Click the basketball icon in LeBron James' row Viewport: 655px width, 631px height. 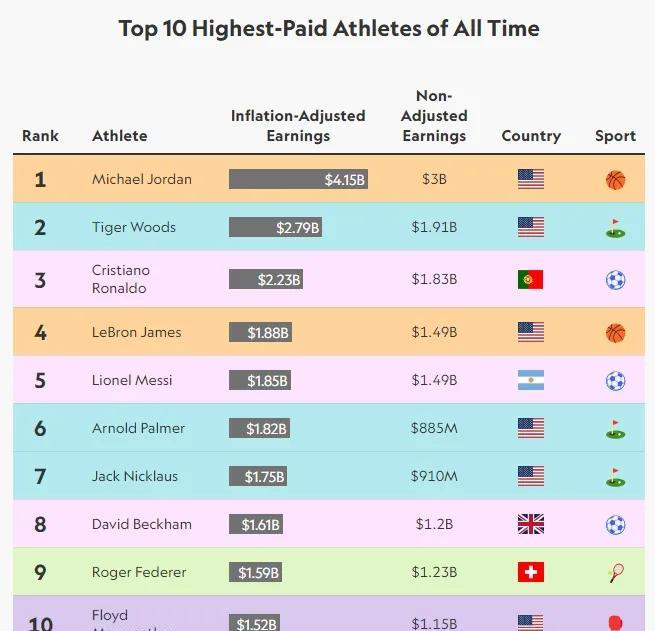pos(615,333)
